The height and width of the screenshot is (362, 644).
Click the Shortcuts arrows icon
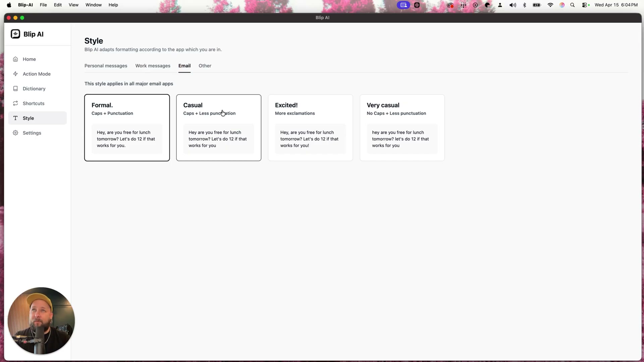[x=15, y=103]
